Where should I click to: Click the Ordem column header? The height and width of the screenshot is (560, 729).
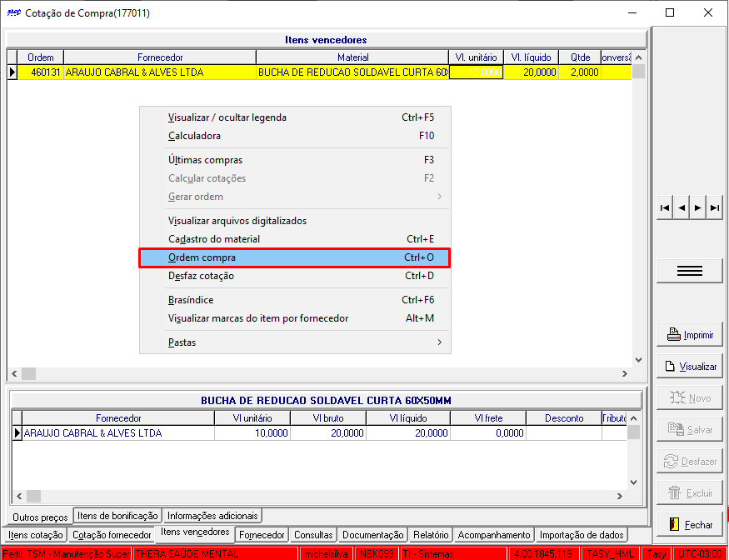click(41, 57)
